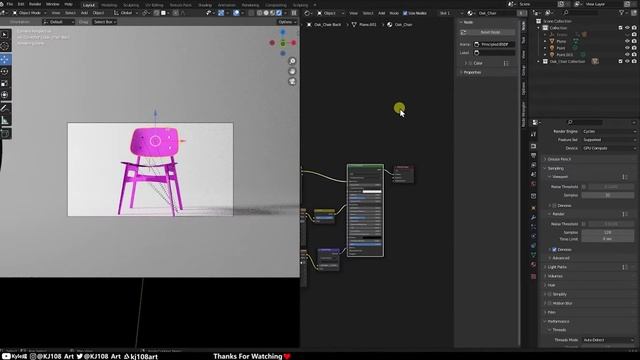640x360 pixels.
Task: Click the node Label input field
Action: (x=494, y=53)
